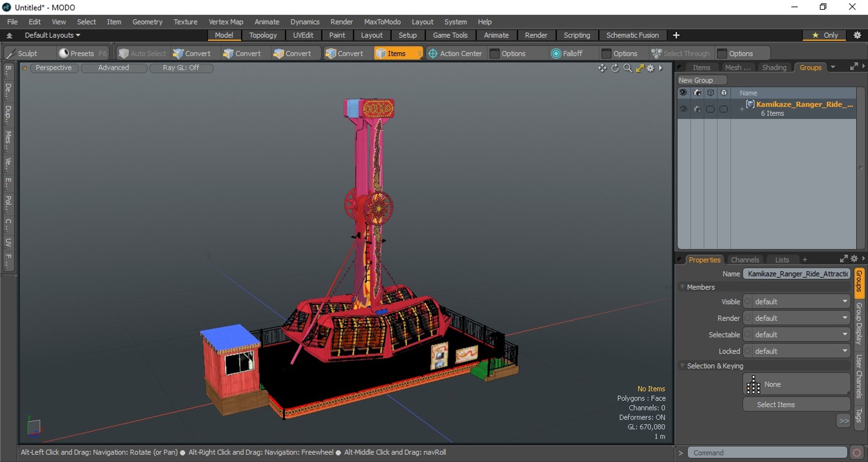Open the Geometry menu
The width and height of the screenshot is (868, 462).
pos(147,22)
